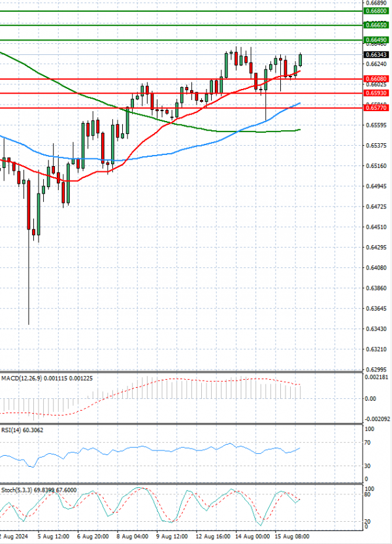
Task: Click the 0.63860 price axis value
Action: (376, 288)
